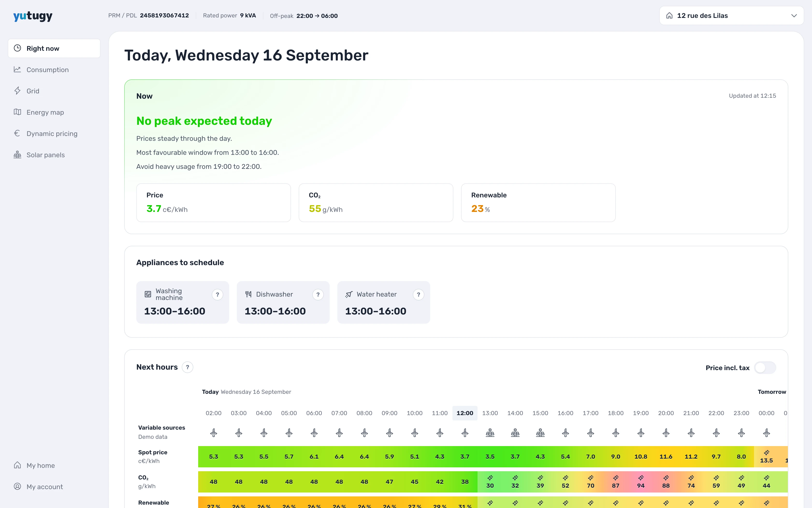812x508 pixels.
Task: Select the 13:00 hour header
Action: 490,413
